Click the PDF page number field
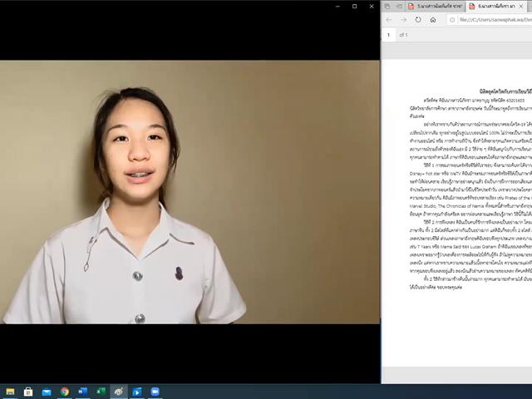The image size is (532, 399). click(389, 35)
